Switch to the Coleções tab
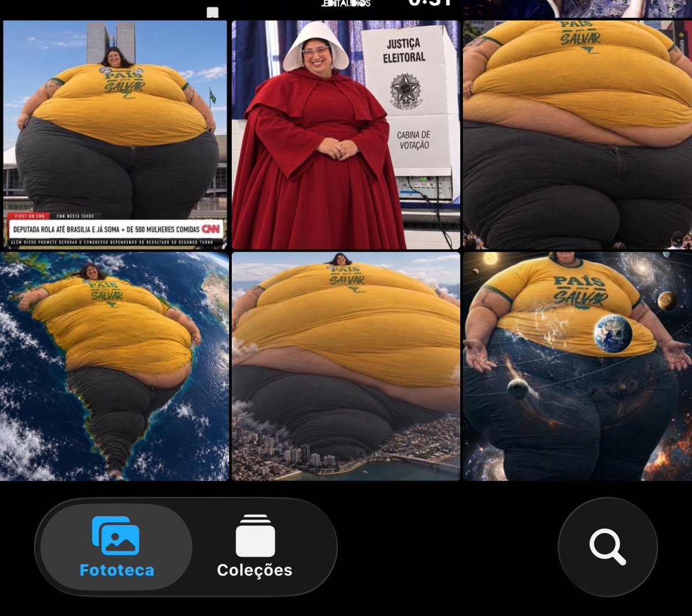This screenshot has height=616, width=692. coord(254,546)
